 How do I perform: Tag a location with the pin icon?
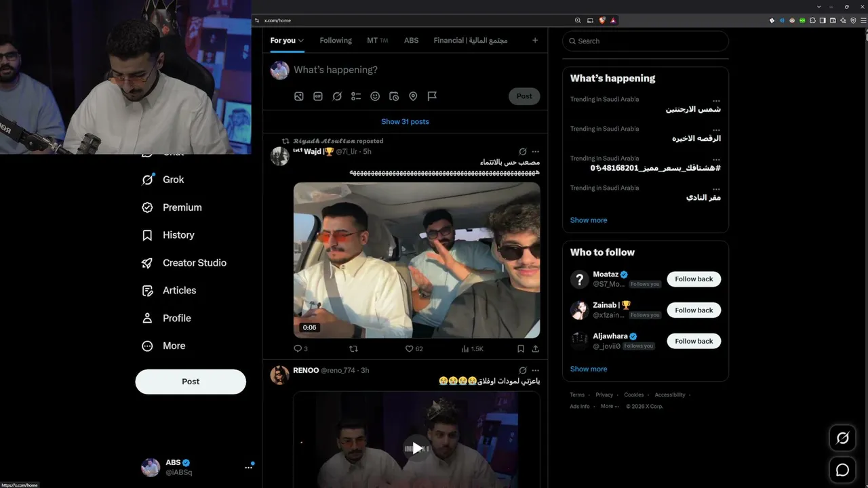tap(413, 96)
